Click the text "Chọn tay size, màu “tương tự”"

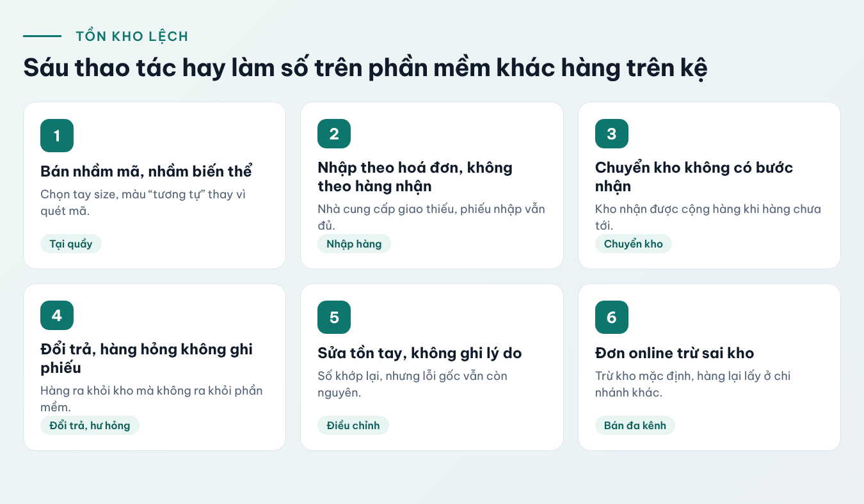point(122,194)
